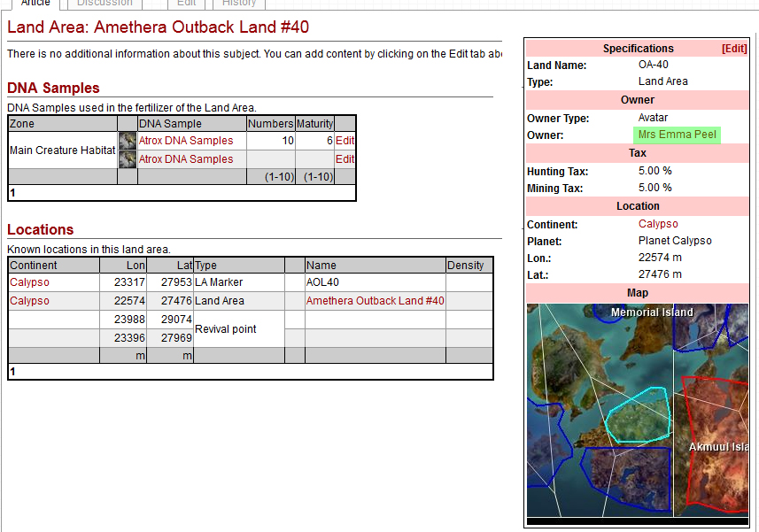The image size is (759, 532).
Task: Open the second Atrox DNA Samples link
Action: point(186,159)
